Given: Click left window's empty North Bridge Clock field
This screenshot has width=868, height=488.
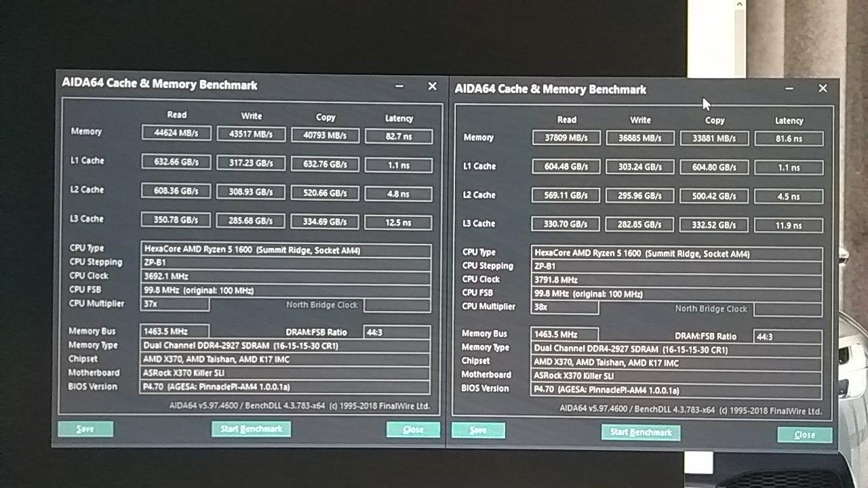Looking at the screenshot, I should pyautogui.click(x=397, y=306).
